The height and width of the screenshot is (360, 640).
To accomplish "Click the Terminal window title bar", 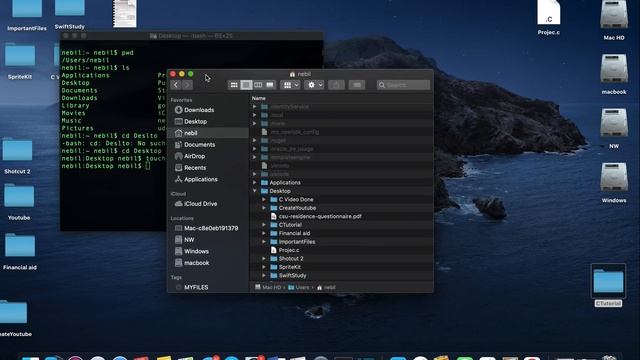I will coord(192,36).
